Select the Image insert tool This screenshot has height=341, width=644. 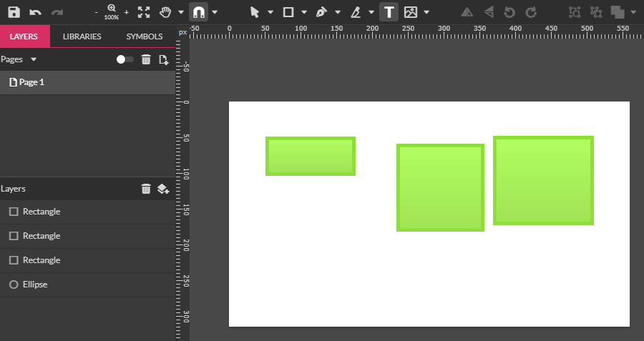[x=411, y=12]
